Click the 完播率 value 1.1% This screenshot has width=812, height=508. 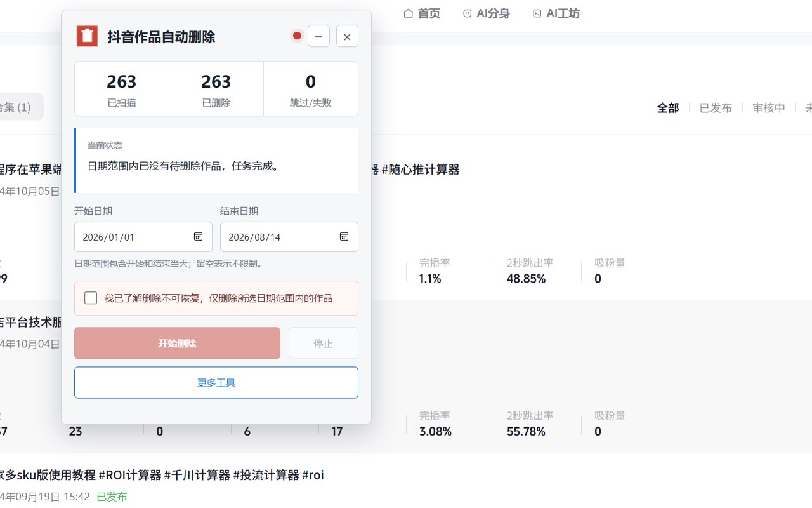pyautogui.click(x=430, y=279)
